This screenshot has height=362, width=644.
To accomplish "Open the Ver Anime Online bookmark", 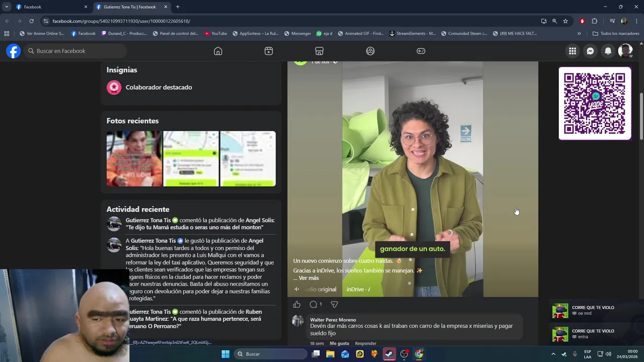I will tap(42, 34).
